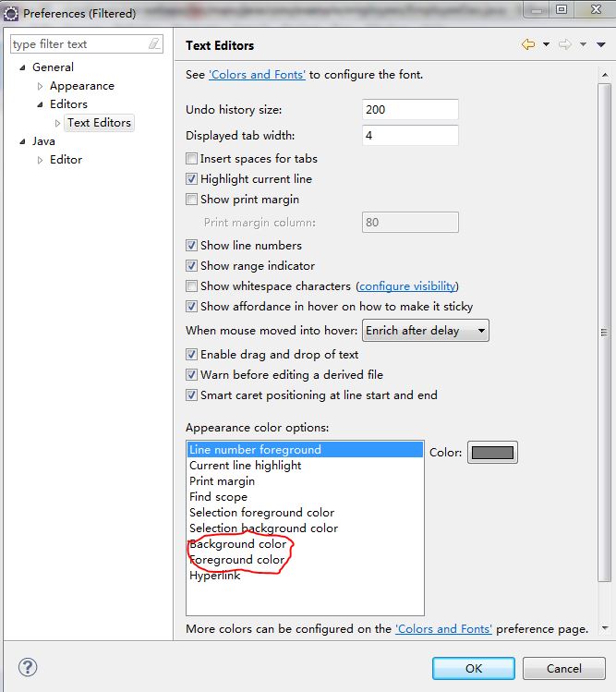This screenshot has width=616, height=692.
Task: Enable Insert spaces for tabs
Action: pos(192,159)
